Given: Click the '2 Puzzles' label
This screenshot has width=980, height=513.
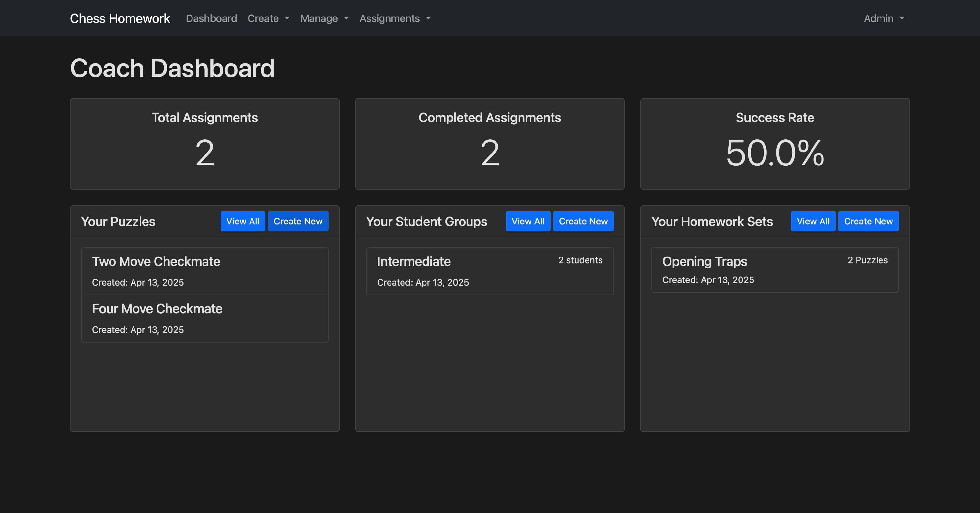Looking at the screenshot, I should (868, 260).
